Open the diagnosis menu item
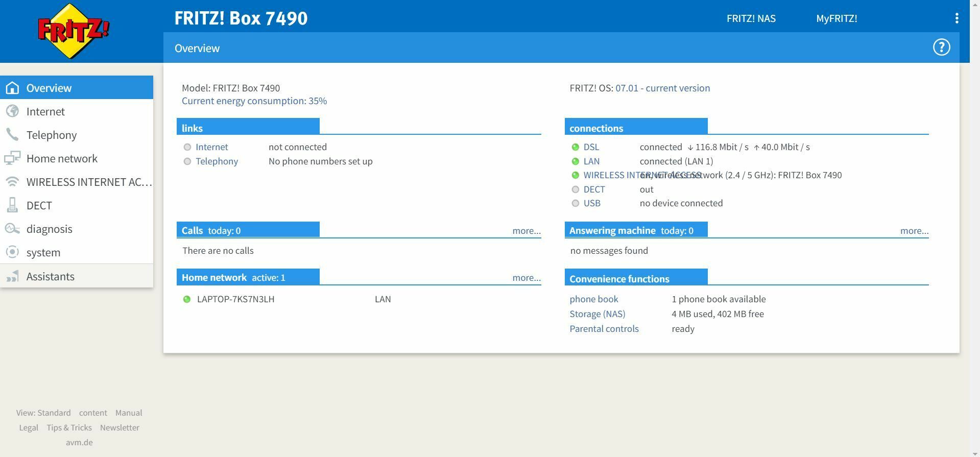Viewport: 980px width, 457px height. [x=77, y=229]
